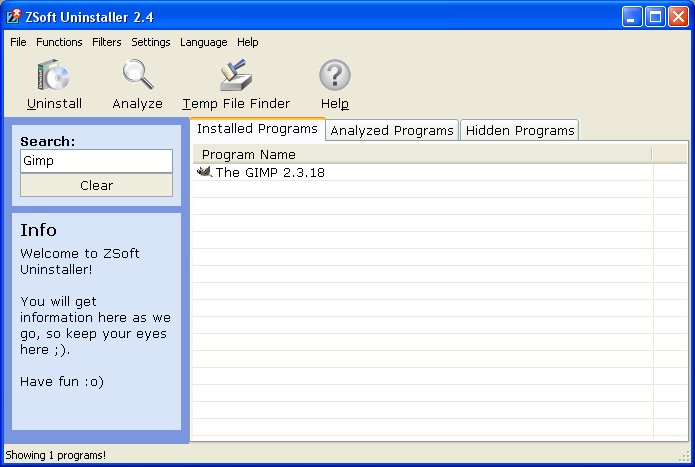Click the resize grip in the status bar
Screen dimensions: 695x467
[x=685, y=456]
